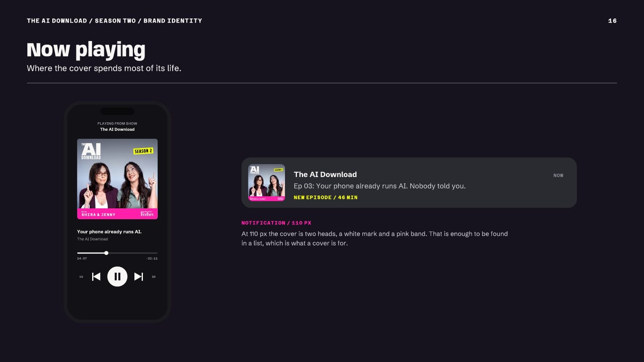Click the track title 'Your phone already runs AI.'
644x362 pixels.
[109, 232]
